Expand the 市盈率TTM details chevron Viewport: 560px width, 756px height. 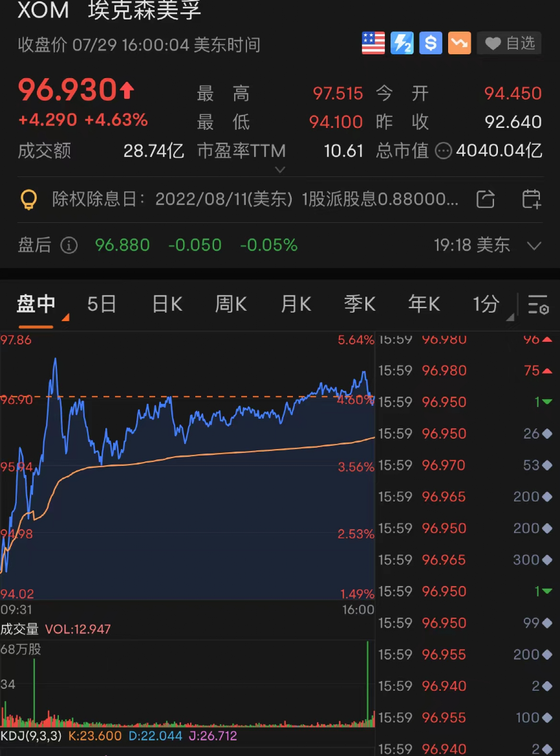tap(281, 170)
